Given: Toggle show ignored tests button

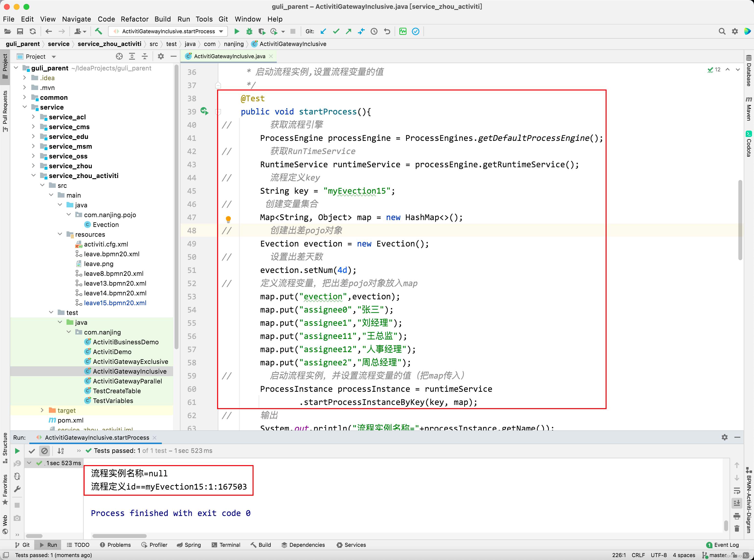Looking at the screenshot, I should (44, 451).
